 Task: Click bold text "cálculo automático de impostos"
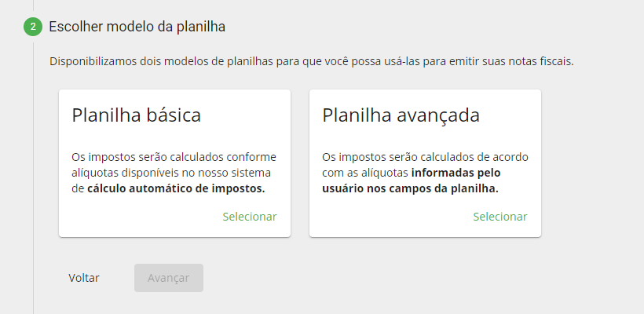[176, 188]
